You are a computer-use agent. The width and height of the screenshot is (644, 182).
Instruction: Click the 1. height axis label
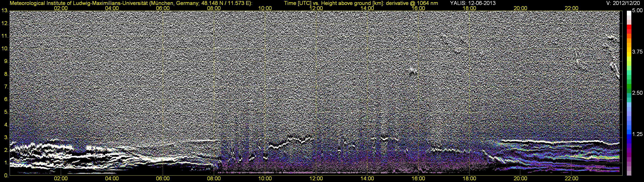[x=6, y=163]
